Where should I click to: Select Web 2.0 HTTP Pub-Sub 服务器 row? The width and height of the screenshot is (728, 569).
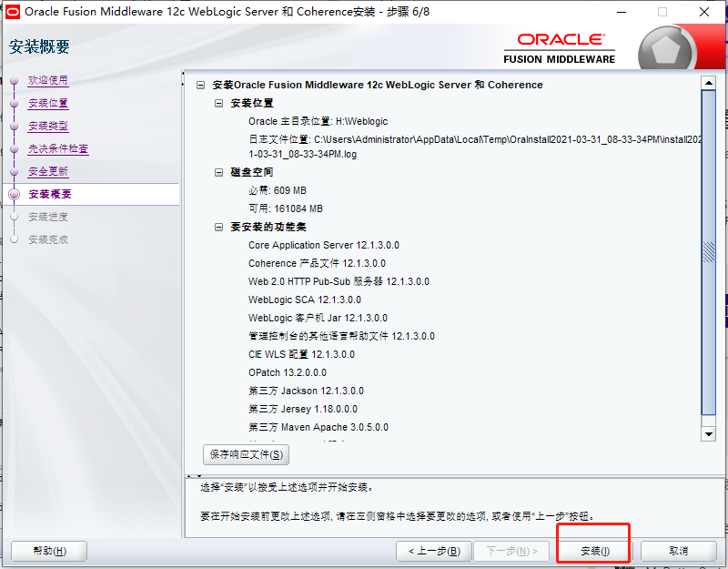point(339,281)
